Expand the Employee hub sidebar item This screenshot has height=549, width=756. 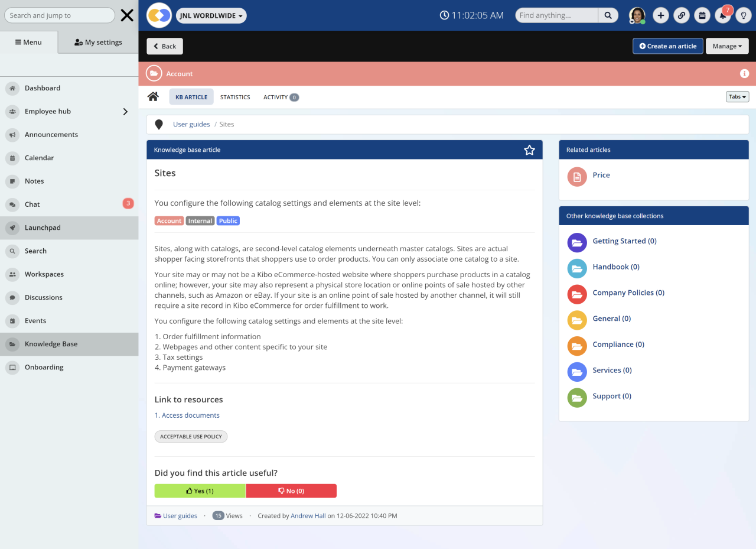(125, 111)
